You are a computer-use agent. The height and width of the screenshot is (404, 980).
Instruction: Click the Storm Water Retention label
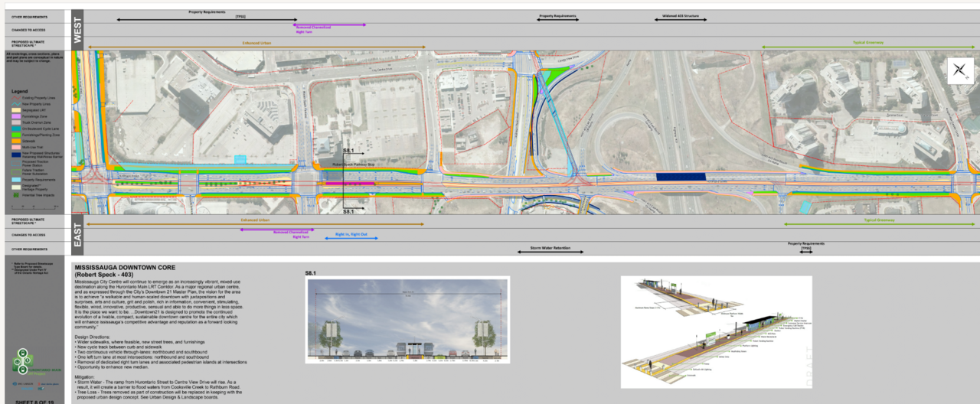click(557, 249)
